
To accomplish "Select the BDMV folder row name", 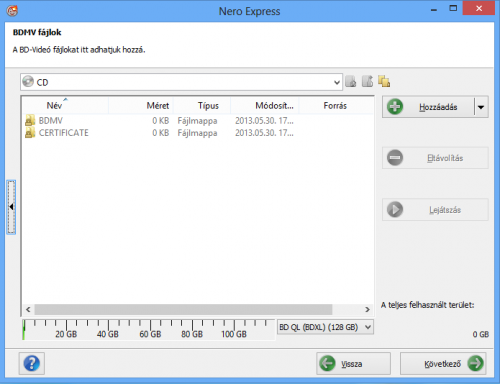I will click(x=51, y=121).
